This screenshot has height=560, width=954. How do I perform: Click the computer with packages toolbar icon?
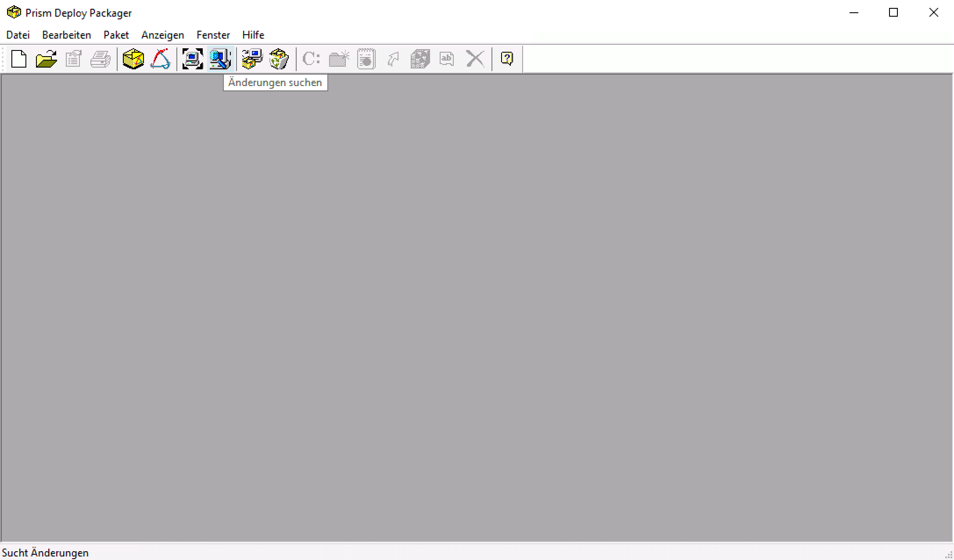click(252, 59)
